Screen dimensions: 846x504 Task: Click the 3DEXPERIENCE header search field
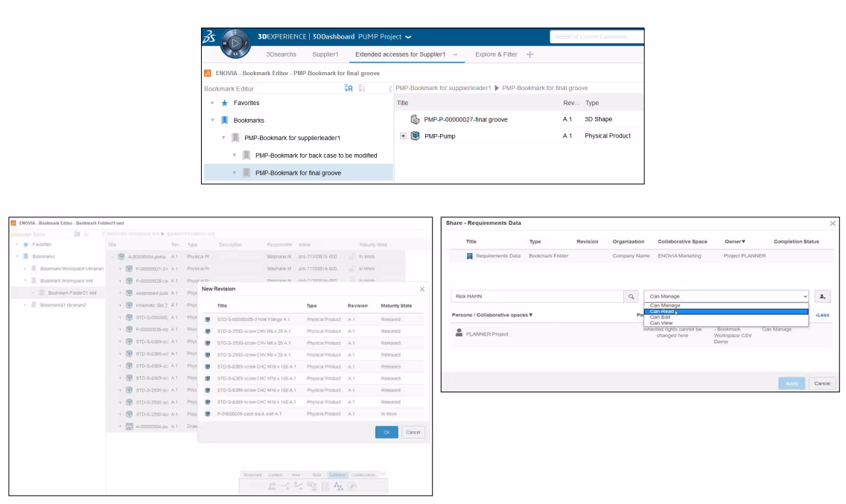pyautogui.click(x=597, y=36)
